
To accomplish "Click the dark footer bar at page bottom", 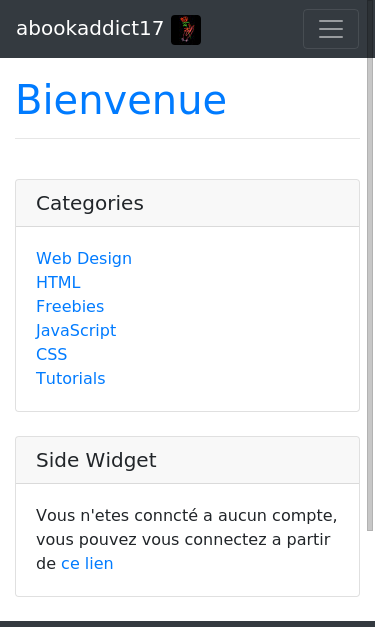I will tap(188, 624).
